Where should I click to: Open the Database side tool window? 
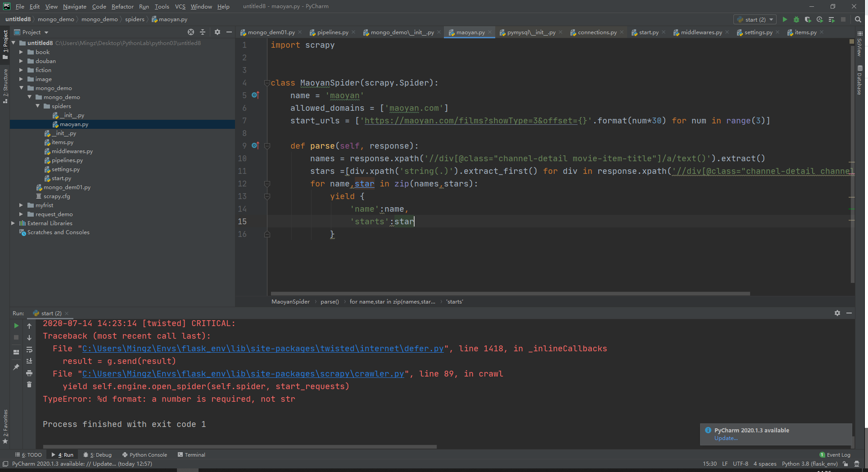[859, 80]
